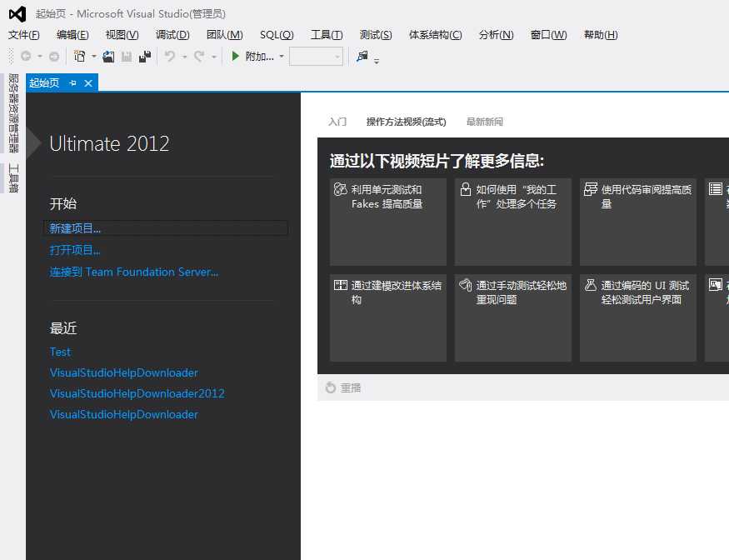Open first VisualStudioHelpDownloader recent project
729x560 pixels.
123,373
